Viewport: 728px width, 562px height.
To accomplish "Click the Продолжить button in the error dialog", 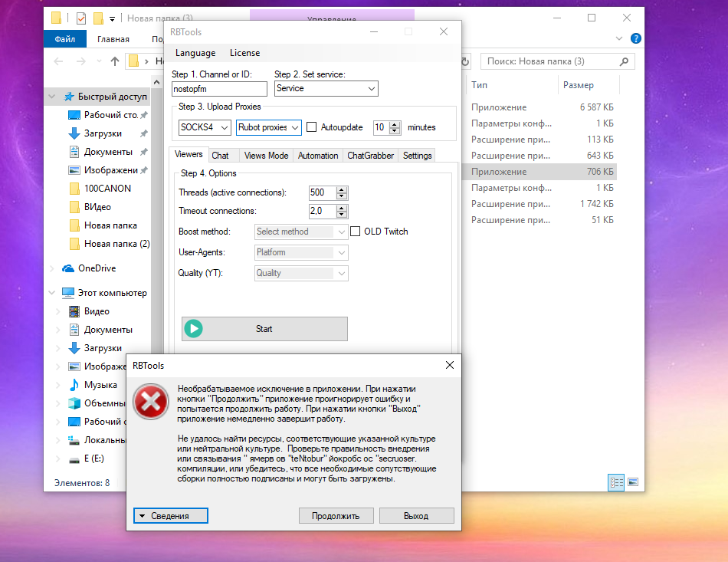I will tap(336, 515).
